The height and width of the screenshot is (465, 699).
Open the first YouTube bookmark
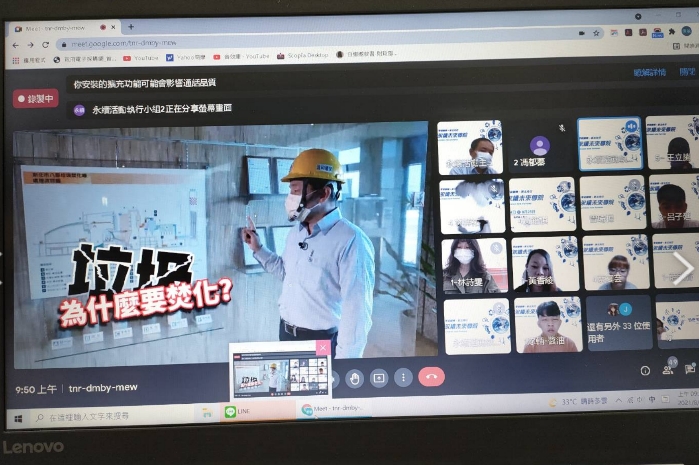click(141, 58)
